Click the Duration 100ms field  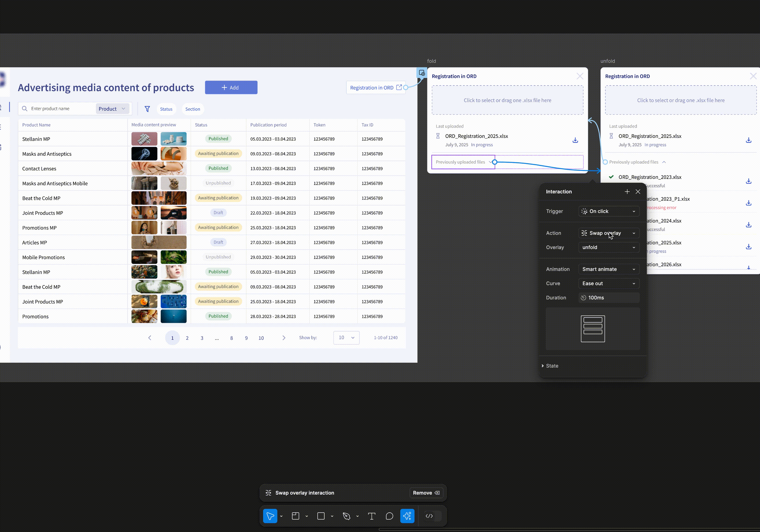pos(608,298)
